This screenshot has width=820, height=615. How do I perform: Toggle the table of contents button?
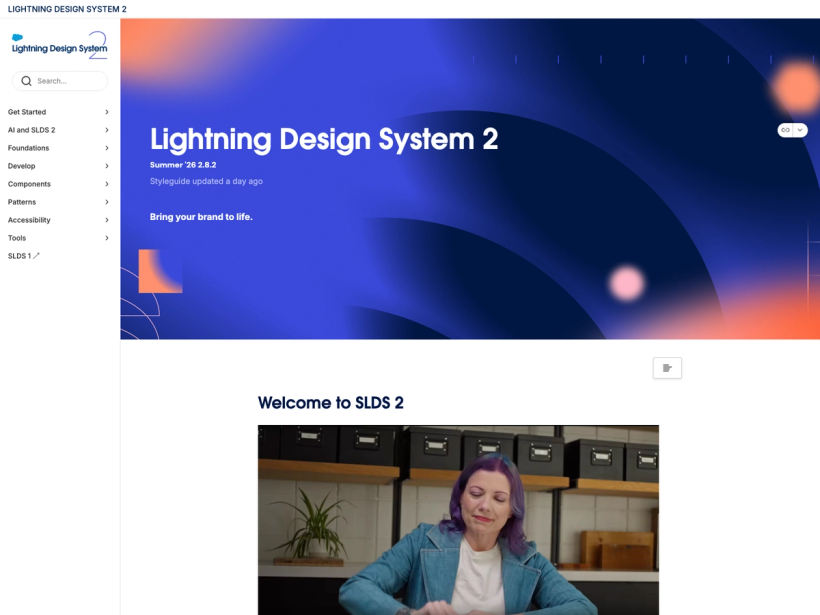click(667, 368)
